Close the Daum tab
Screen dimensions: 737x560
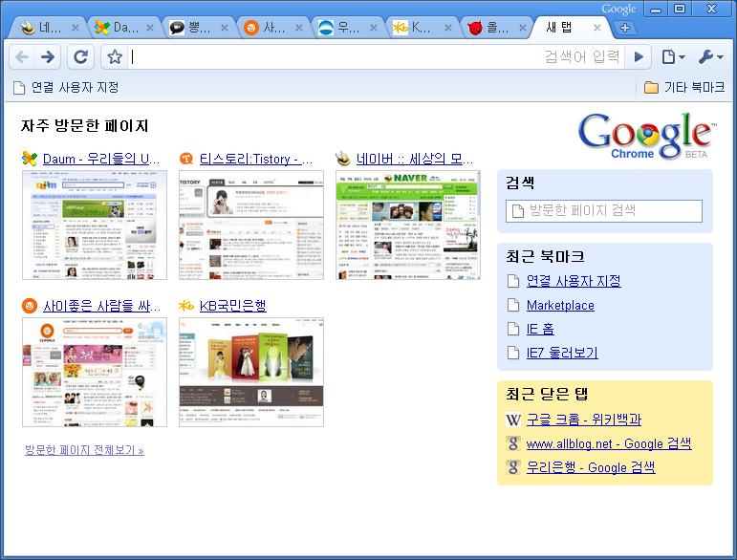pos(150,28)
